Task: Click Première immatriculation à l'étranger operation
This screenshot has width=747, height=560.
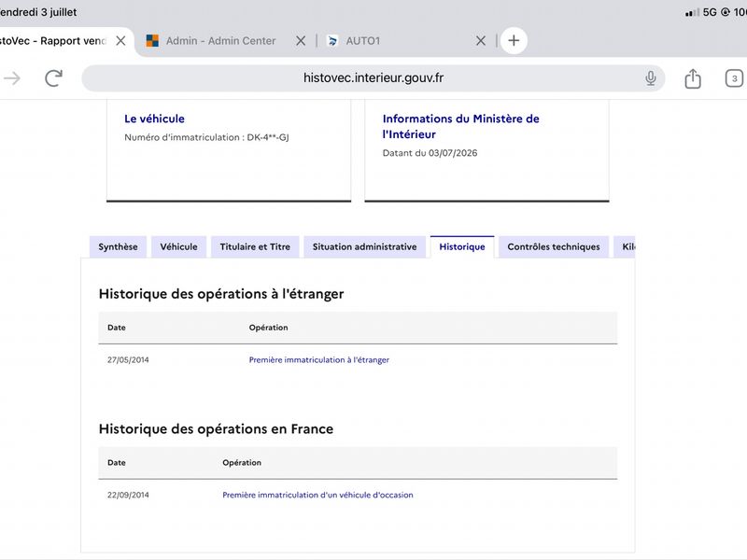Action: [318, 360]
